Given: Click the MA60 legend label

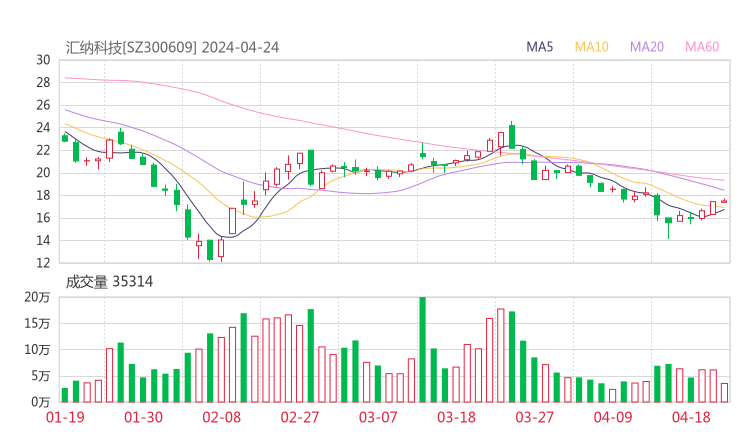Looking at the screenshot, I should [x=702, y=47].
